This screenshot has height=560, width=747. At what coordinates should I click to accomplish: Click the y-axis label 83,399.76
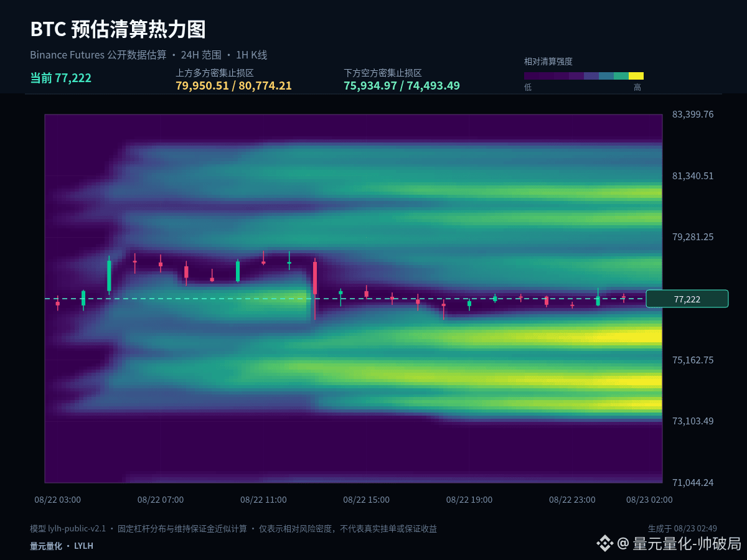coord(693,114)
